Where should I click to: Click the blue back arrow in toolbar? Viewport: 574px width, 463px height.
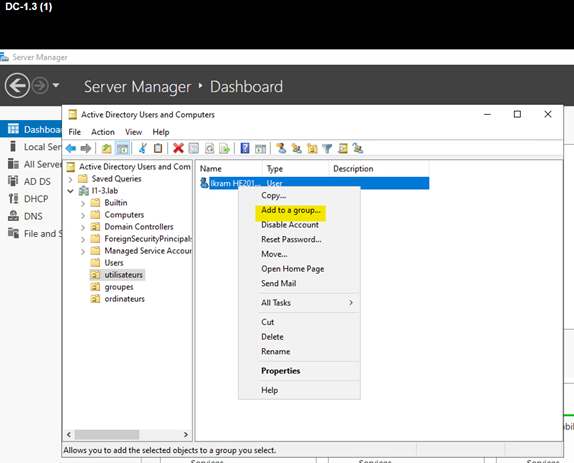pyautogui.click(x=71, y=148)
